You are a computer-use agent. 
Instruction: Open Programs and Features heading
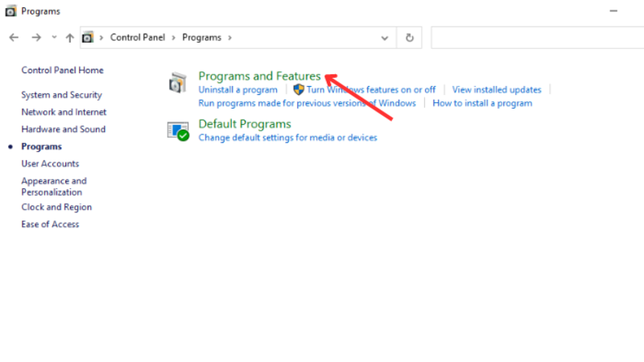click(x=259, y=76)
